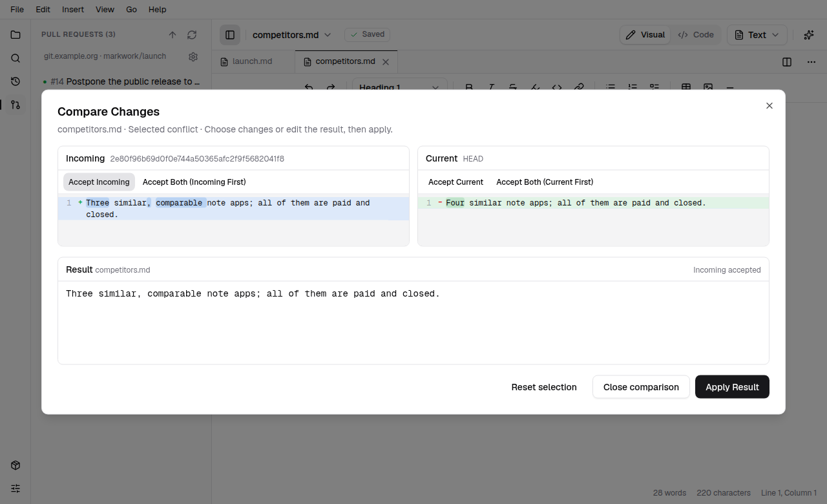Open the file explorer sidebar icon
Image resolution: width=827 pixels, height=504 pixels.
16,35
